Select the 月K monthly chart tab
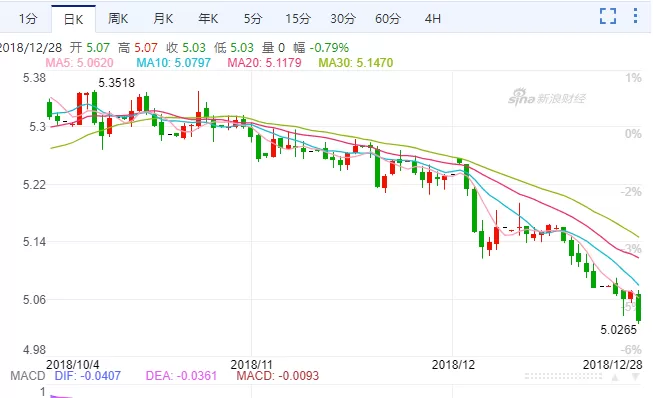This screenshot has height=398, width=653. (x=163, y=19)
